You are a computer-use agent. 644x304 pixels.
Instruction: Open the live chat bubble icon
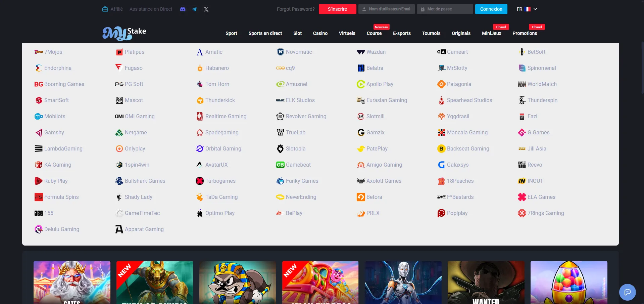tap(627, 292)
